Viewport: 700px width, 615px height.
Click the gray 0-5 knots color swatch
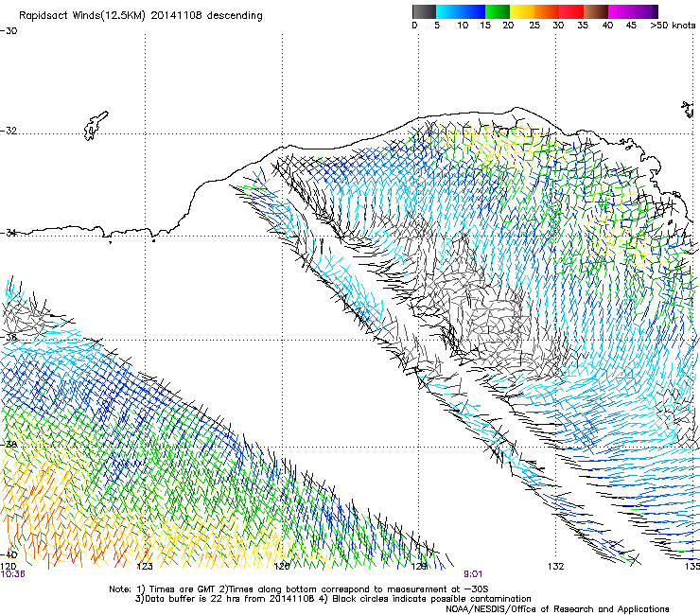coord(424,11)
